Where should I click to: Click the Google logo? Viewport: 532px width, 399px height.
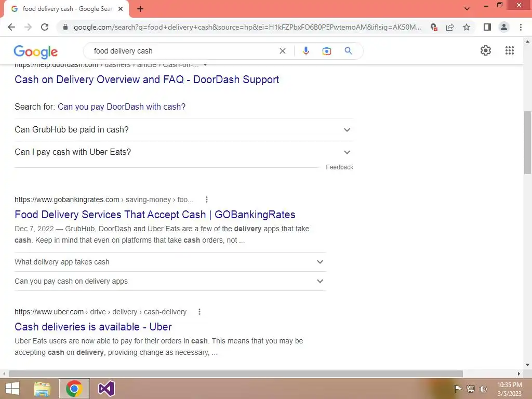coord(36,51)
